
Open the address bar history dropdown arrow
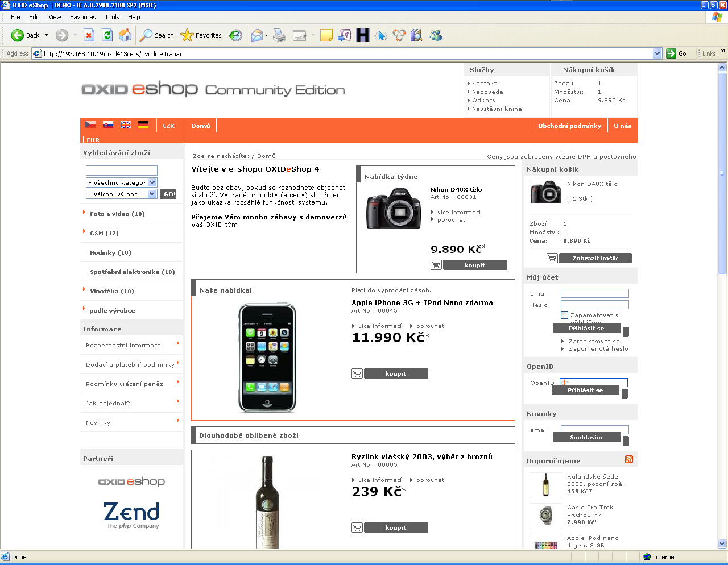point(657,53)
